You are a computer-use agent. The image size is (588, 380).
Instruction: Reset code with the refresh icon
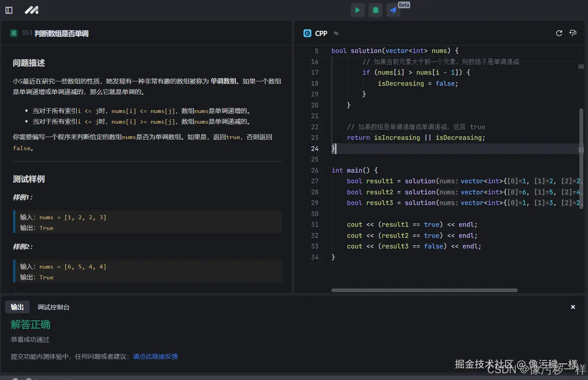(x=559, y=33)
